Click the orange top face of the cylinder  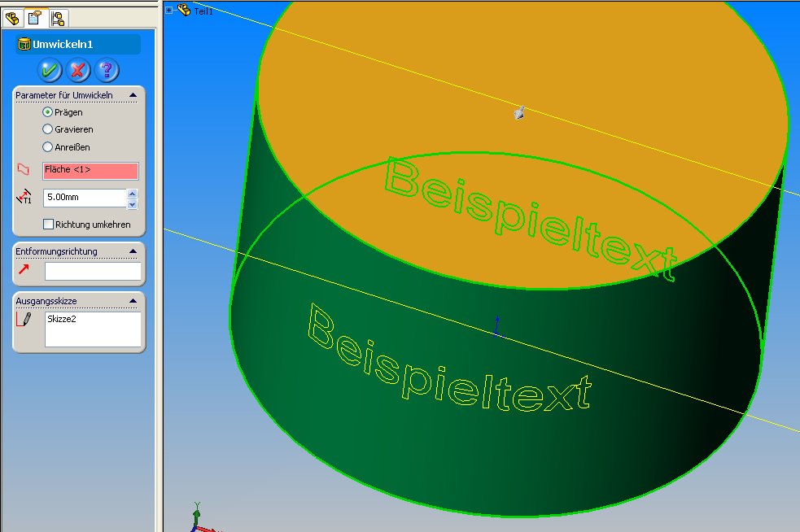click(510, 67)
